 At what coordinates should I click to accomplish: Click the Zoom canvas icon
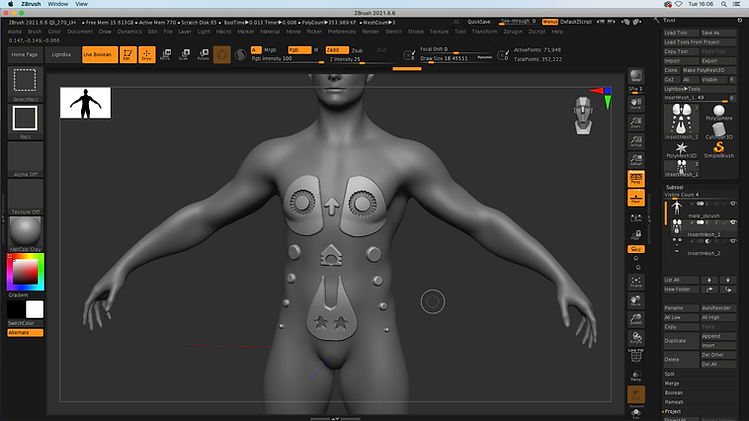(x=636, y=123)
